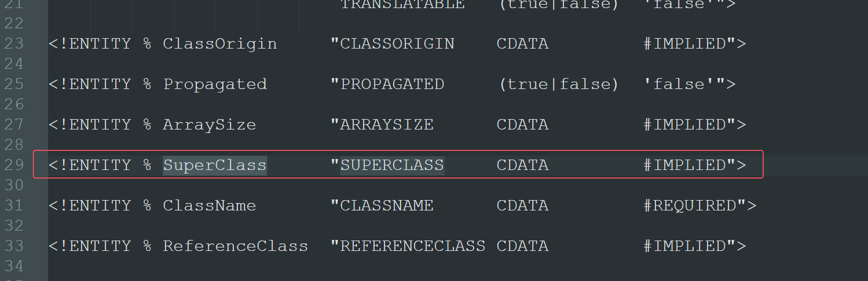Click empty line number 30 in gutter
This screenshot has width=868, height=281.
13,185
